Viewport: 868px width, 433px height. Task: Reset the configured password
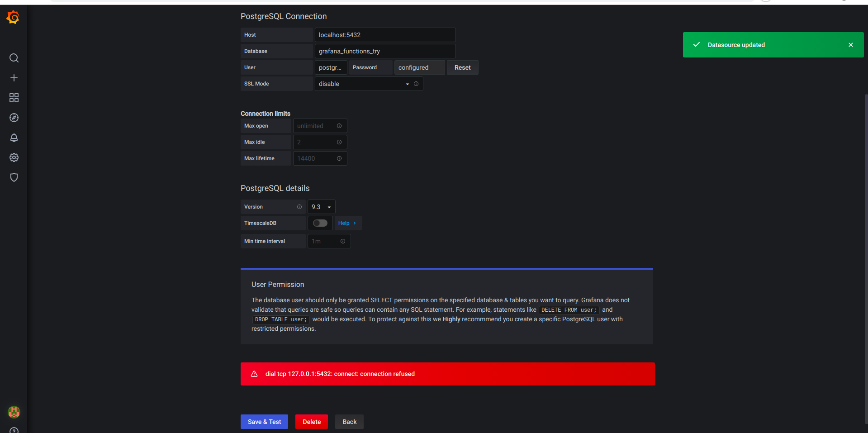463,67
